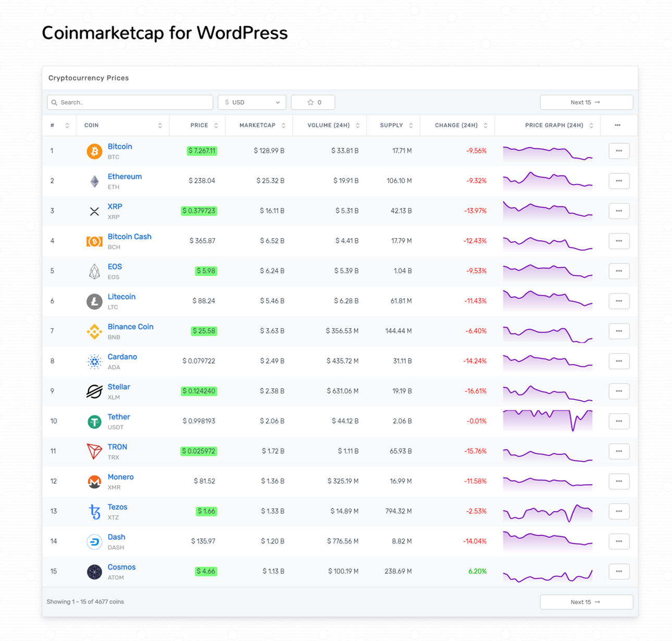
Task: Click the Showing 1 - 15 of 4677 coins text
Action: pyautogui.click(x=85, y=602)
